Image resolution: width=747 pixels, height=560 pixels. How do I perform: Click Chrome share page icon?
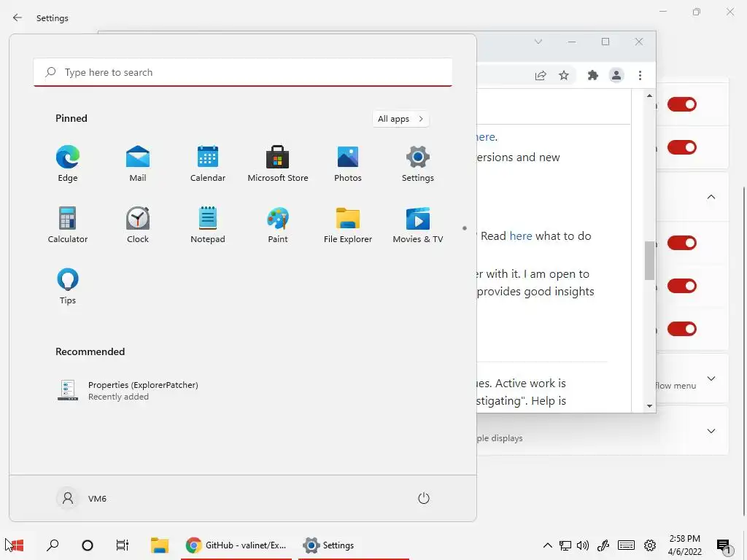coord(541,75)
